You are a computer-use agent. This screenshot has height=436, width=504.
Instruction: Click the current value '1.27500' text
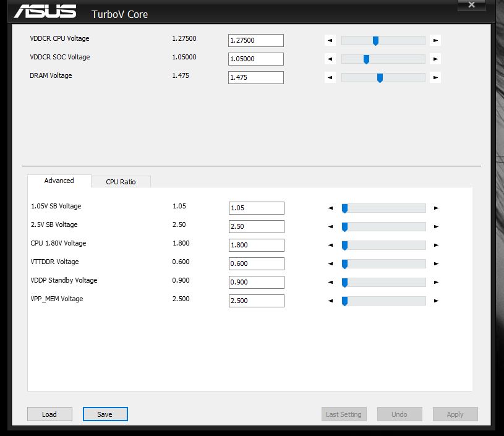[x=184, y=38]
